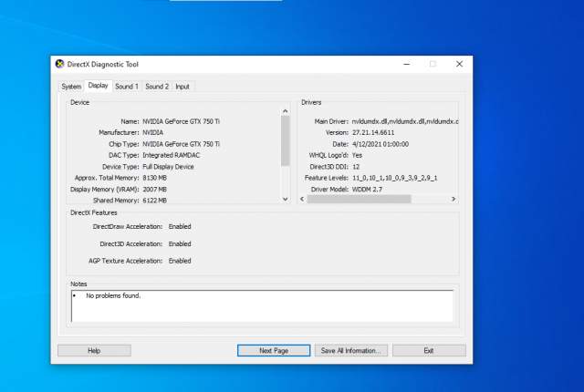Click the Drivers panel horizontal scrollbar thumb
Viewport: 584px width, 392px height.
(x=359, y=199)
